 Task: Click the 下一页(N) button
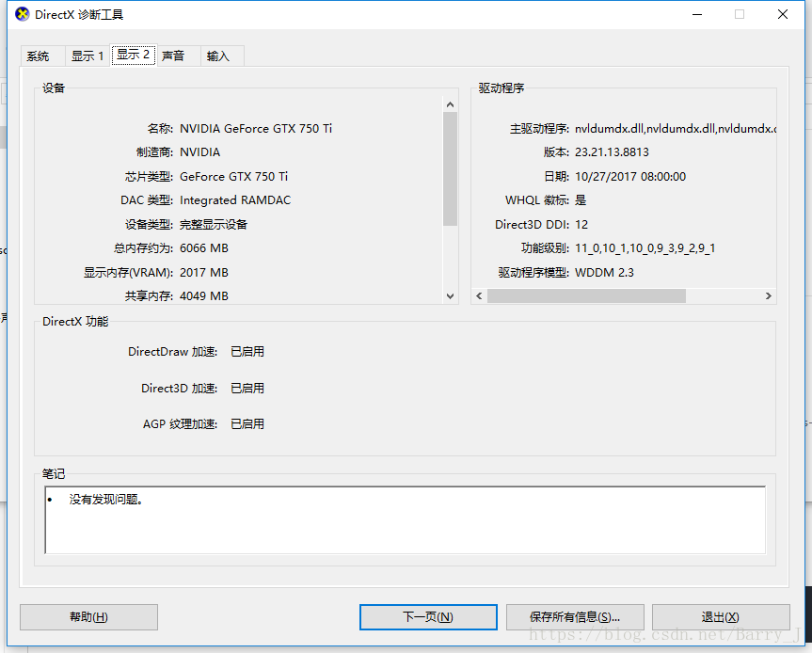(428, 616)
